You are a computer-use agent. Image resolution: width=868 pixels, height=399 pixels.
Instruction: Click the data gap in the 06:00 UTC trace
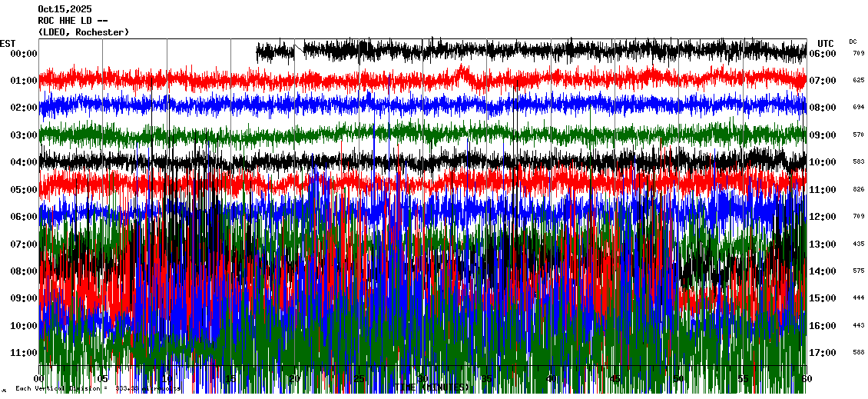coord(147,52)
